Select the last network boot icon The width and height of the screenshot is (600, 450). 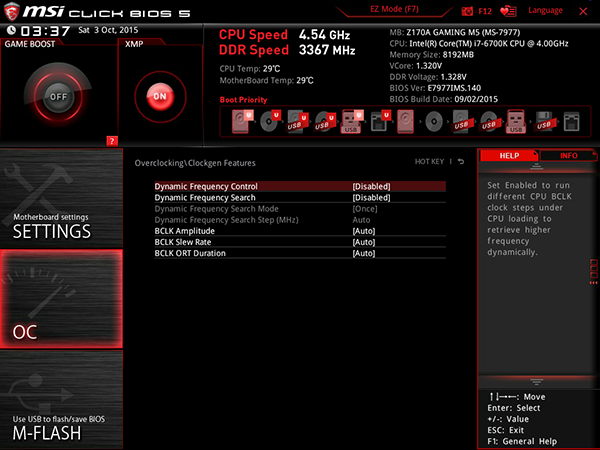572,122
